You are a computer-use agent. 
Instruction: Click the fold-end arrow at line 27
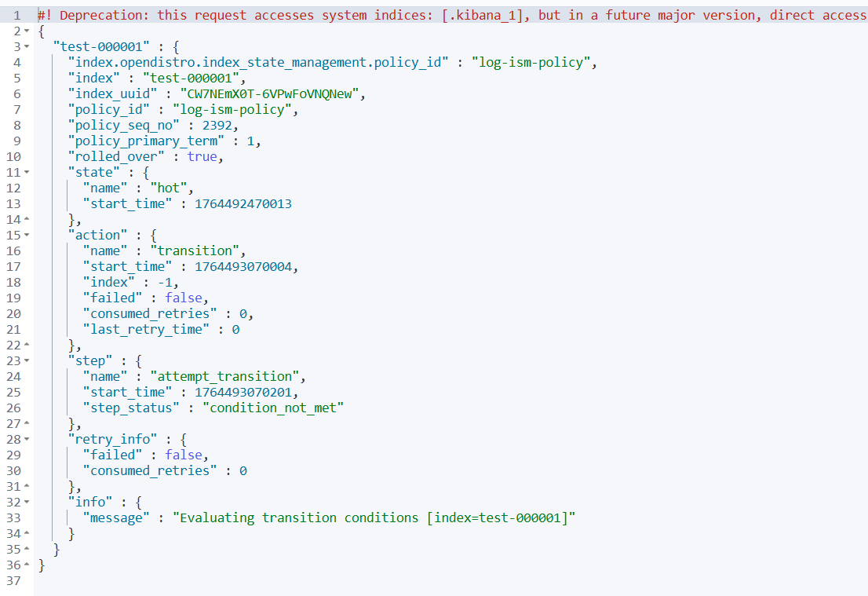tap(27, 423)
